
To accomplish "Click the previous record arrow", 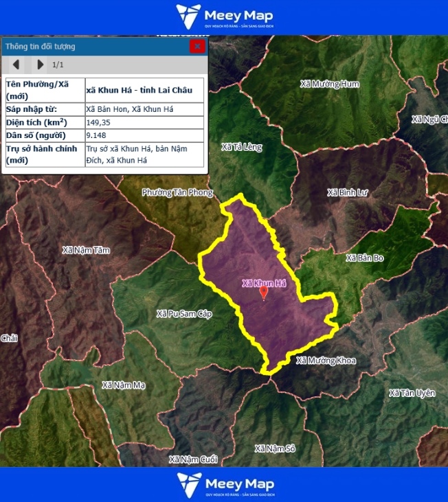I will (16, 65).
